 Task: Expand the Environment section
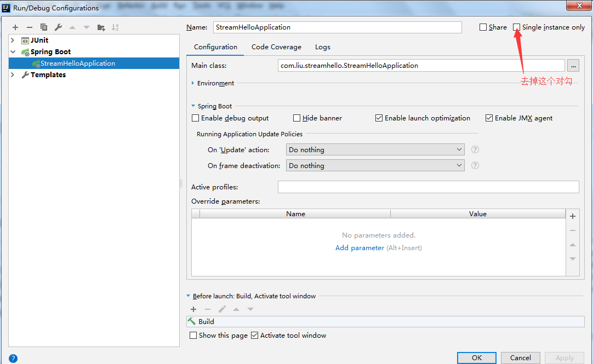click(x=193, y=83)
